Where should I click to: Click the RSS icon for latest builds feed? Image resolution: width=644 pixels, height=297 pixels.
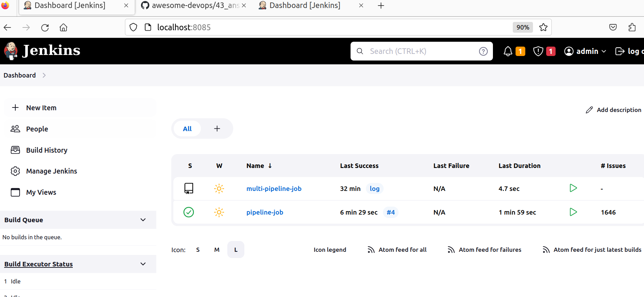(x=546, y=250)
